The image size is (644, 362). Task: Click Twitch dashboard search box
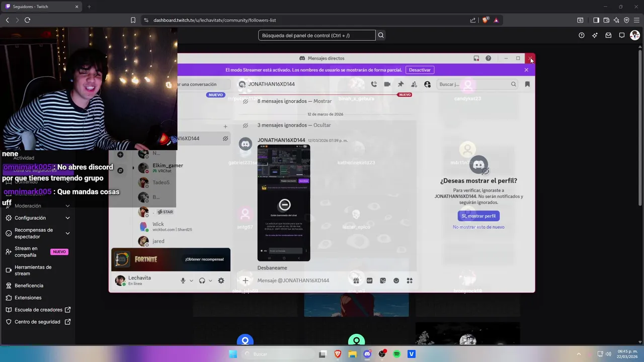pos(316,35)
